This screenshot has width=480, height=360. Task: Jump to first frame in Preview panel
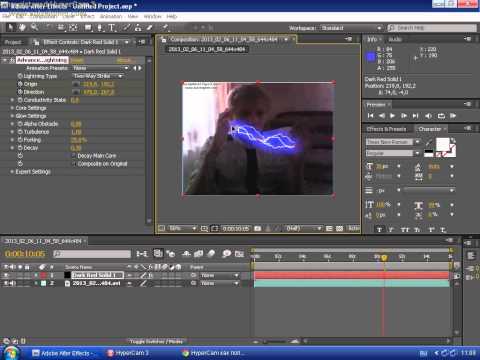point(370,116)
